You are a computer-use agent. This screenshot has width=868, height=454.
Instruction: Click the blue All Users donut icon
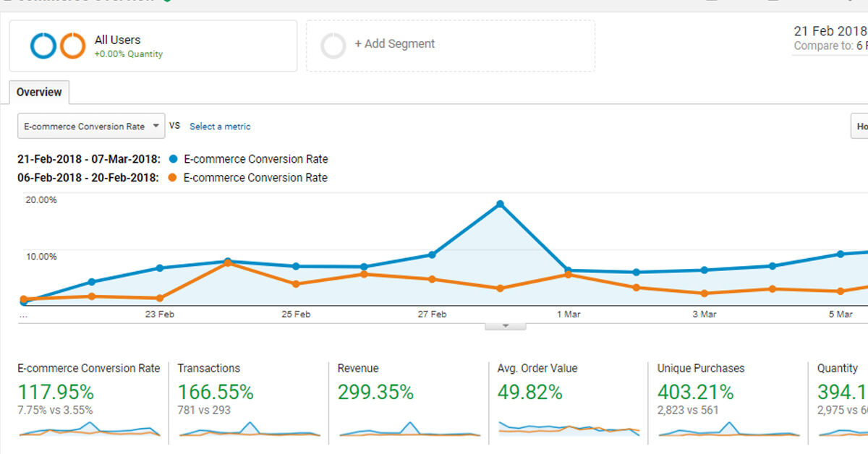point(43,46)
